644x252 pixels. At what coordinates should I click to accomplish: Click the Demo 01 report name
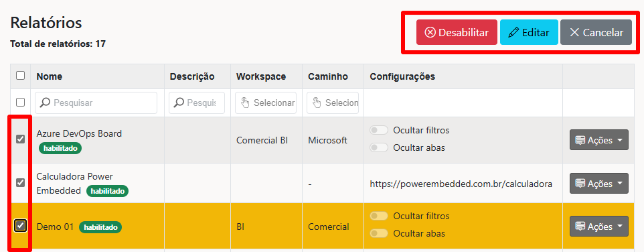click(x=55, y=227)
